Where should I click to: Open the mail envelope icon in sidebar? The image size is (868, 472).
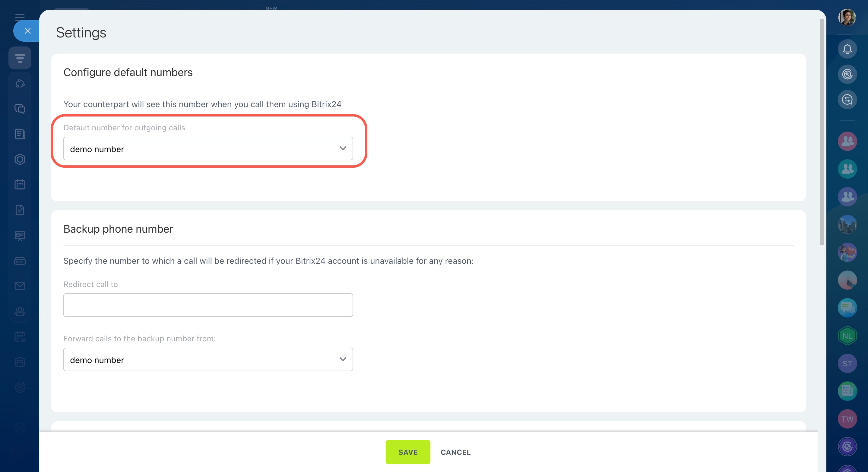coord(20,286)
